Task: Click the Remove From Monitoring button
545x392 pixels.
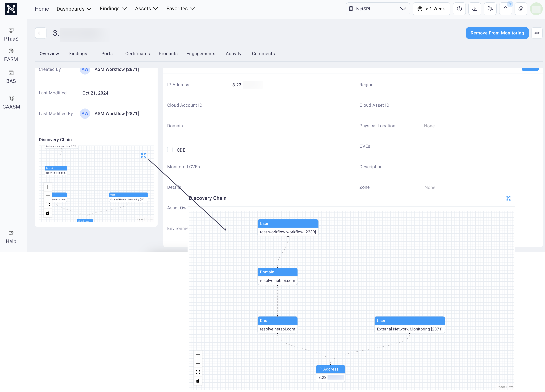Action: (497, 33)
